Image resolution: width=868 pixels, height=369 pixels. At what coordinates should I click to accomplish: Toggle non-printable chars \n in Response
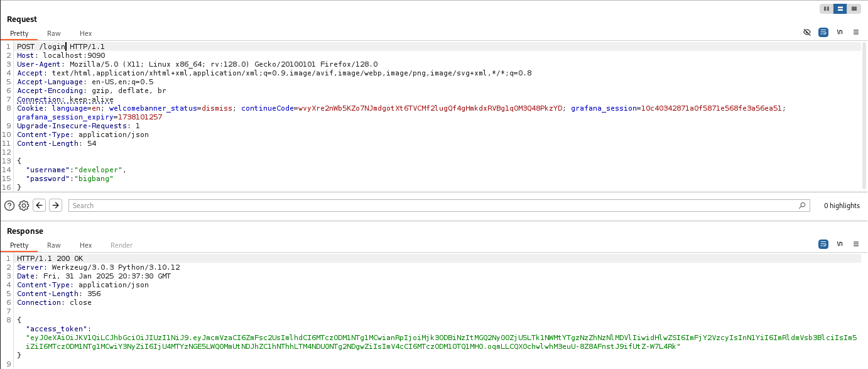840,244
